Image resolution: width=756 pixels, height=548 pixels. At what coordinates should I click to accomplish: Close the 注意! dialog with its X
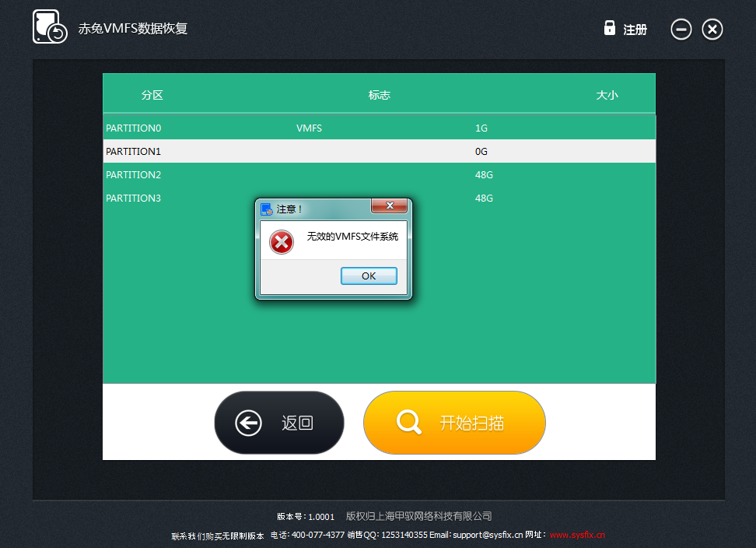click(x=390, y=205)
